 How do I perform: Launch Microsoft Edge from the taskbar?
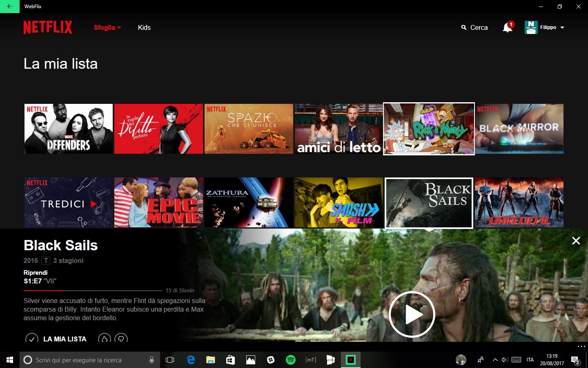(x=190, y=360)
